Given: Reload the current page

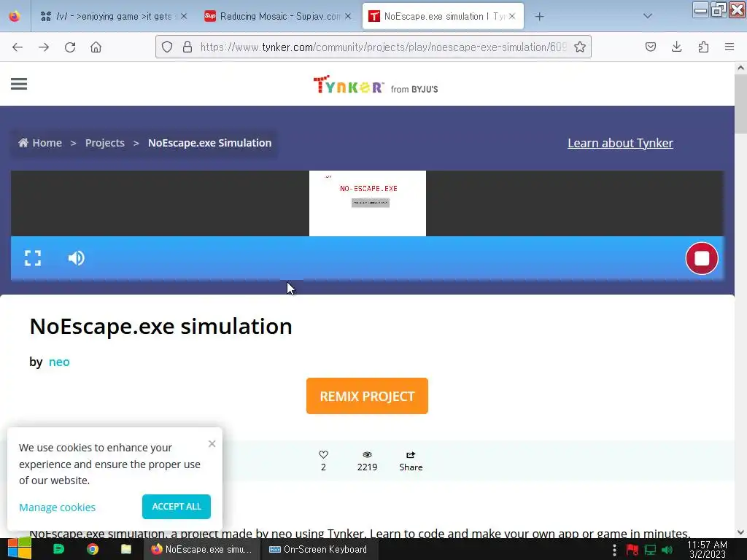Looking at the screenshot, I should pyautogui.click(x=70, y=47).
